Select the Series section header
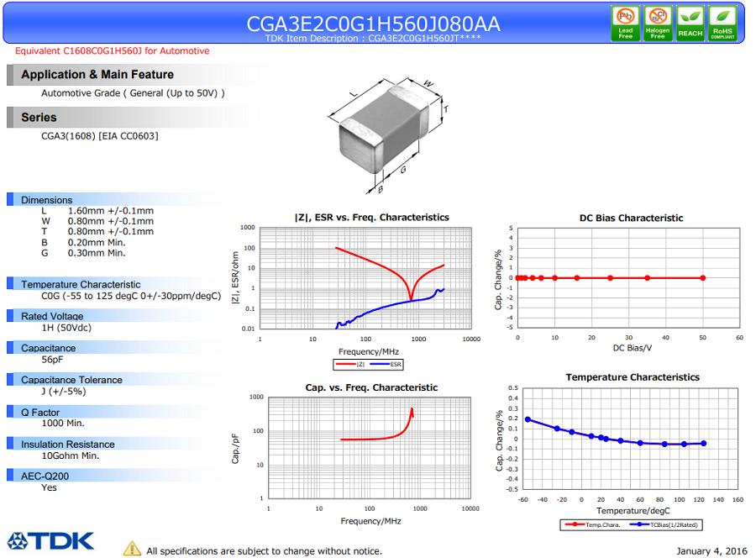 pos(139,117)
